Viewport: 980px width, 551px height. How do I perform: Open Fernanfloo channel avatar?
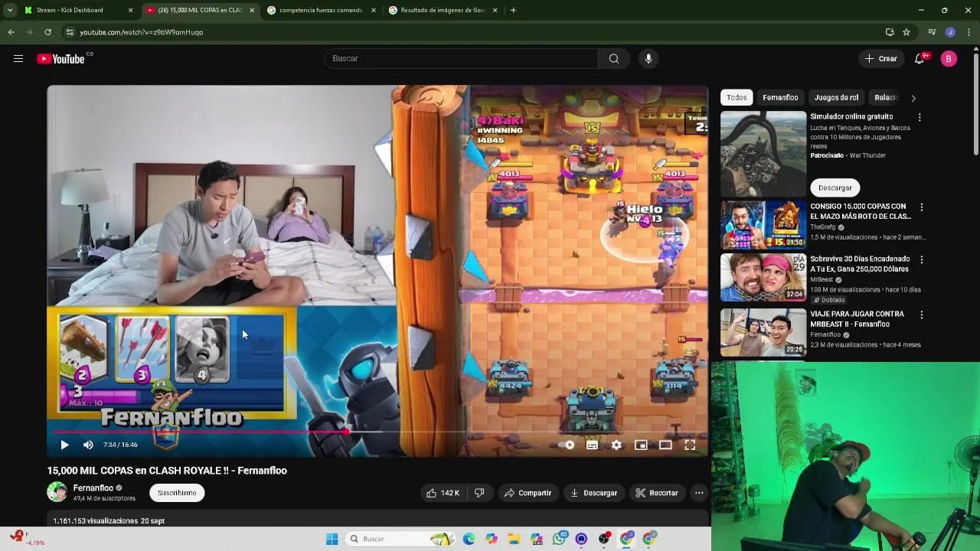click(57, 492)
